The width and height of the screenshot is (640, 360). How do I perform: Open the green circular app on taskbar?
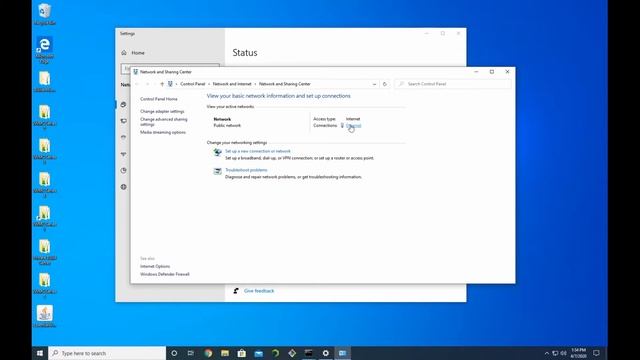coord(275,353)
